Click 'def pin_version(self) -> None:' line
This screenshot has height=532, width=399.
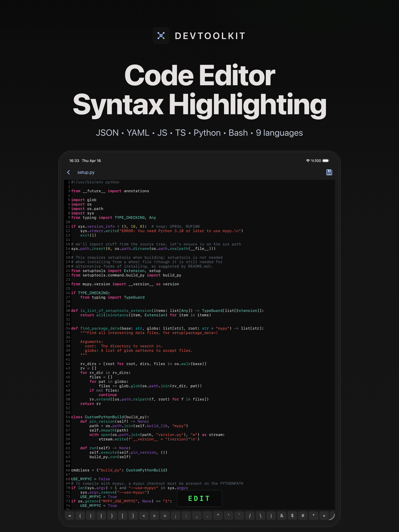114,421
